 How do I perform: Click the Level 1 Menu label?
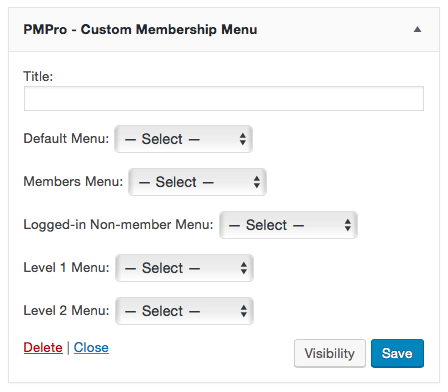(66, 268)
